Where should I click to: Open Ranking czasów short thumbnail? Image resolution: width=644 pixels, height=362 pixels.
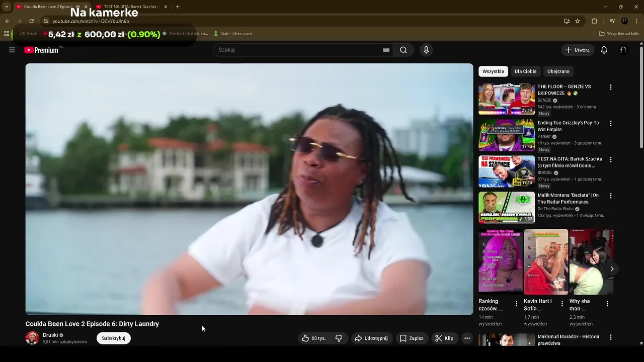coord(501,261)
